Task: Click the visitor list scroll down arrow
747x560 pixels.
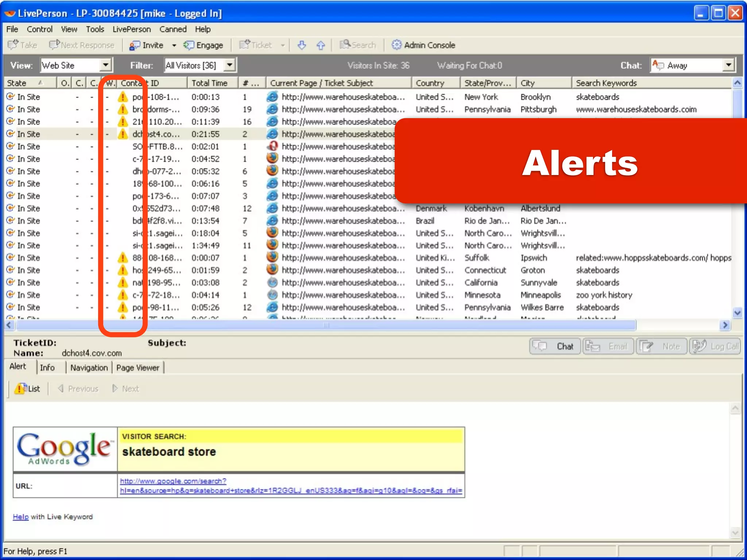Action: (737, 313)
